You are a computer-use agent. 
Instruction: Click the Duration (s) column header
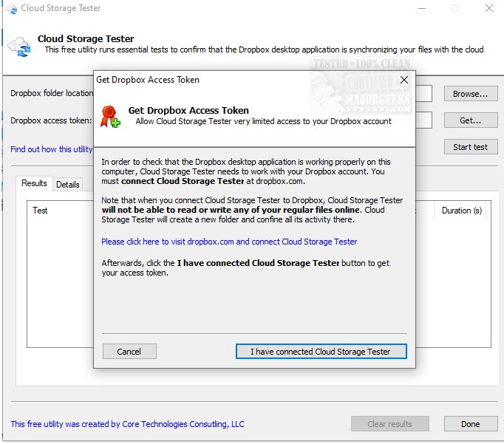(x=461, y=211)
